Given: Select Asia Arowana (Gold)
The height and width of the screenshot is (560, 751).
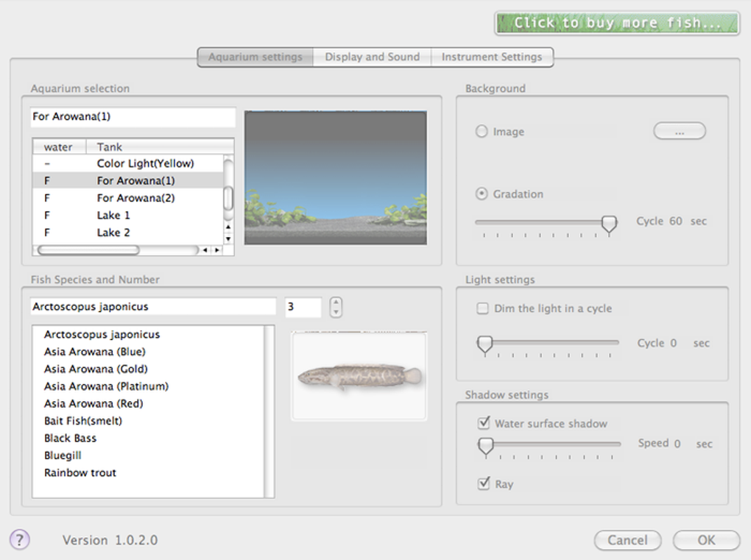Looking at the screenshot, I should point(148,369).
